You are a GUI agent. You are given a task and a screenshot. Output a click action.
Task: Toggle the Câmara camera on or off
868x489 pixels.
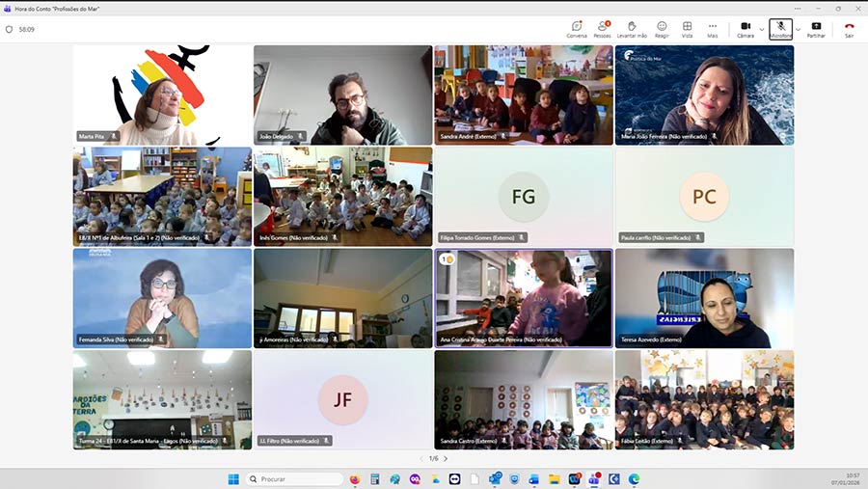pos(746,29)
